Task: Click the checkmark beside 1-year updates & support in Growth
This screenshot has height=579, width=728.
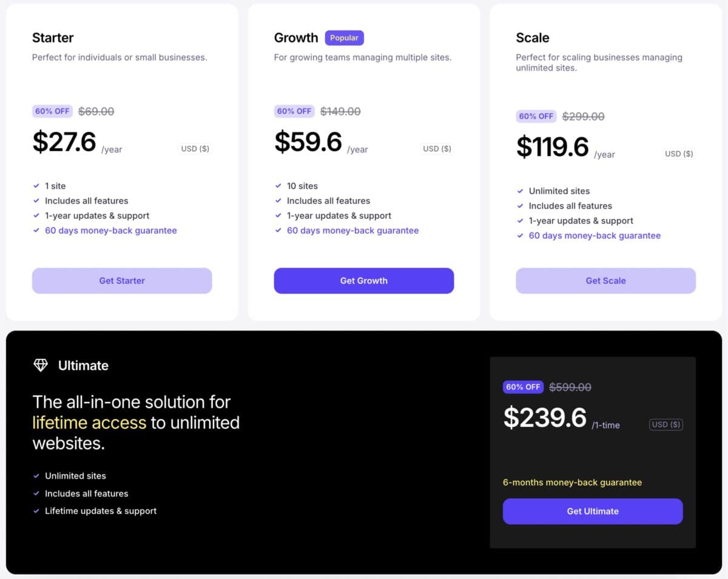Action: pyautogui.click(x=278, y=215)
